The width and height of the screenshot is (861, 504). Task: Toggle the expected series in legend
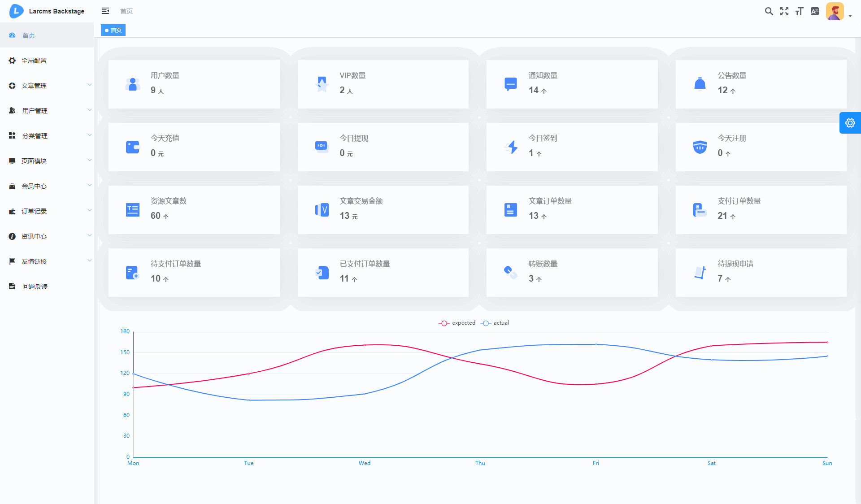click(457, 323)
